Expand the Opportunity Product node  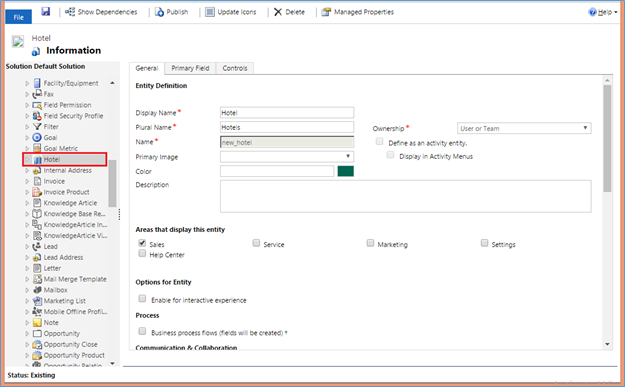click(27, 355)
